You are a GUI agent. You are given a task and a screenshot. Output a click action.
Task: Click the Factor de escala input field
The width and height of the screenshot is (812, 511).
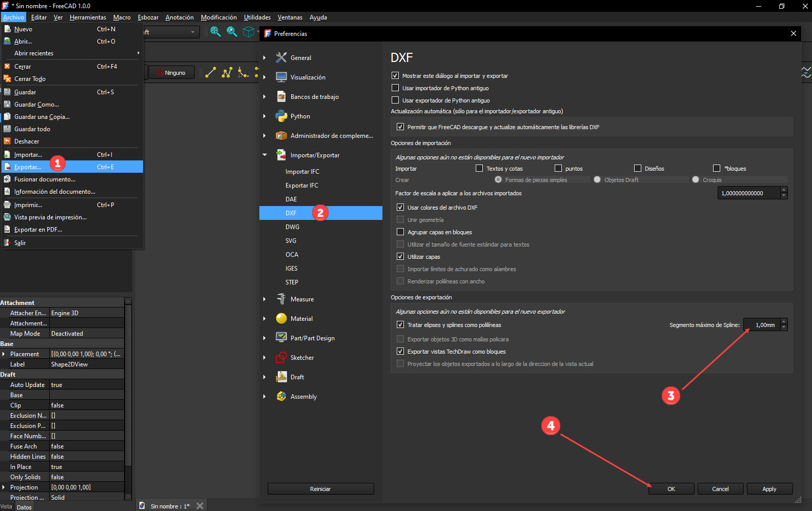tap(748, 193)
